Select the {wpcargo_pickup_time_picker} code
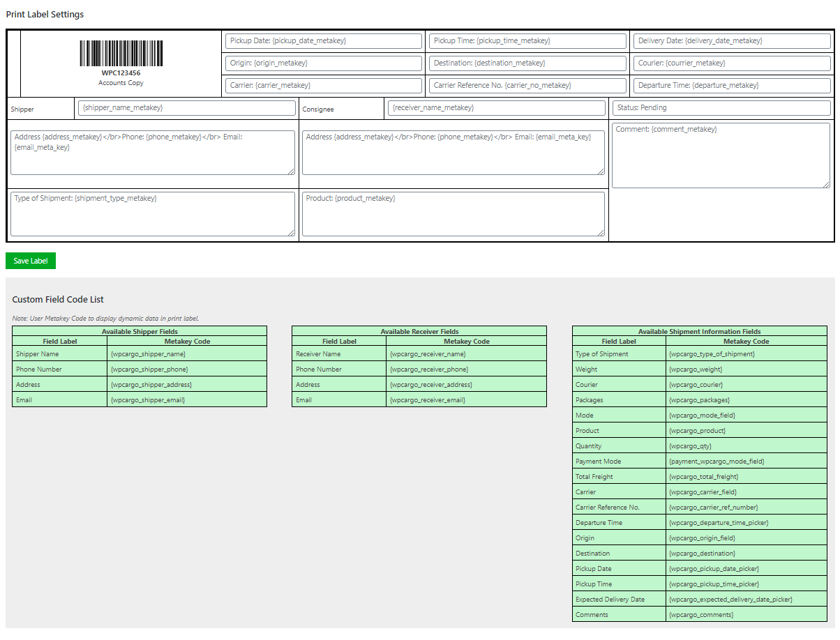The height and width of the screenshot is (640, 840). 714,584
